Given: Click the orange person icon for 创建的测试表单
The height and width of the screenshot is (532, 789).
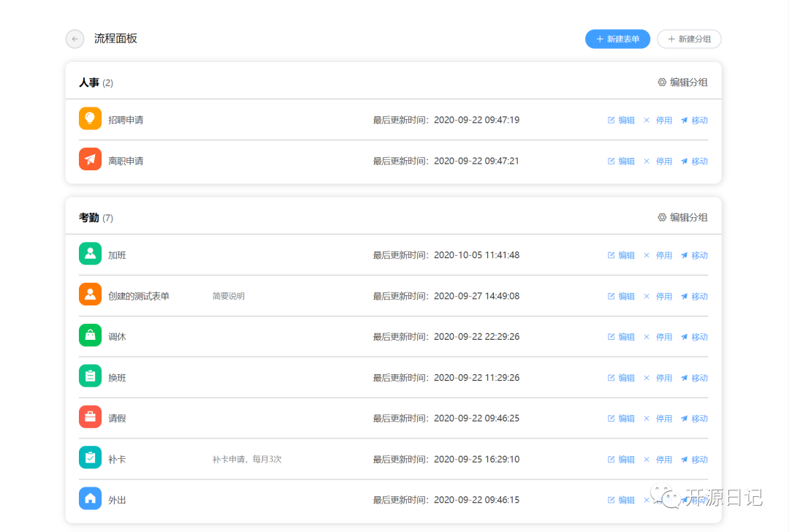Looking at the screenshot, I should pyautogui.click(x=90, y=294).
